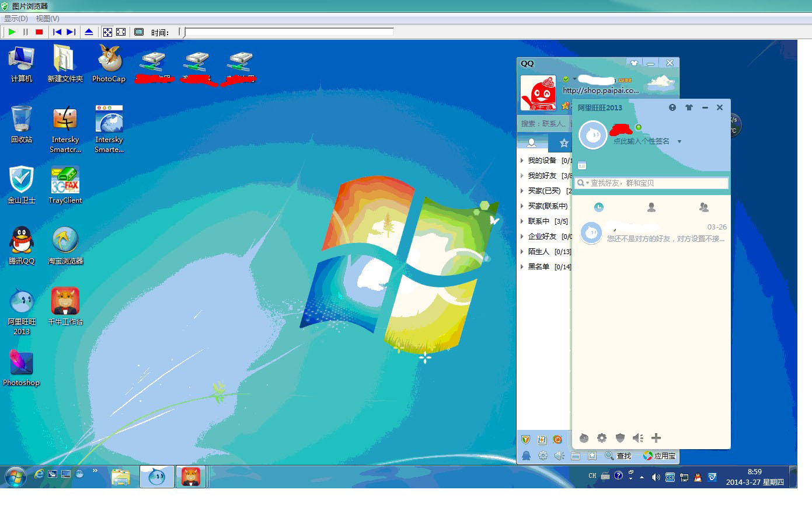Change the 阿里旺旺 skin with the shirt icon

click(x=689, y=107)
